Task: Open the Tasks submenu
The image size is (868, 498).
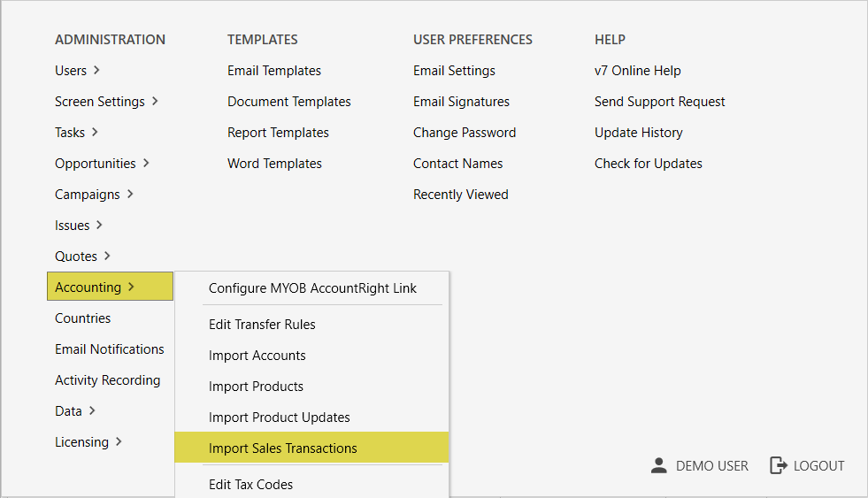Action: pos(76,133)
